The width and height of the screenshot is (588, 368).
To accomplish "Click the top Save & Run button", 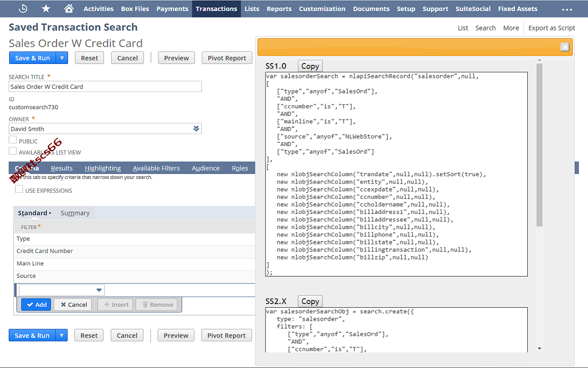I will click(33, 58).
